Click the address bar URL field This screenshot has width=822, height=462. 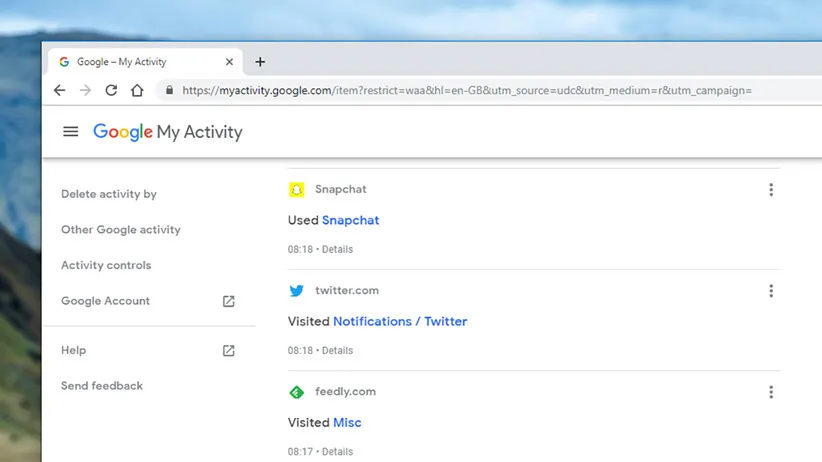tap(466, 90)
